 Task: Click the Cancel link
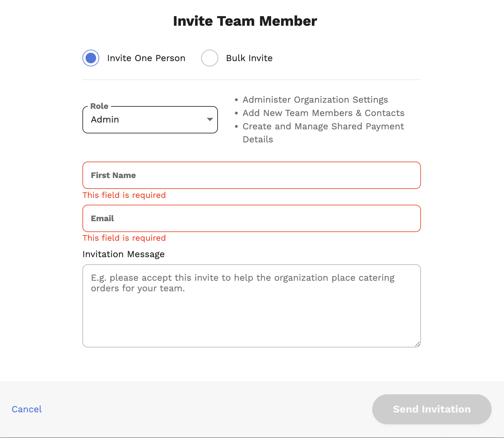(26, 409)
